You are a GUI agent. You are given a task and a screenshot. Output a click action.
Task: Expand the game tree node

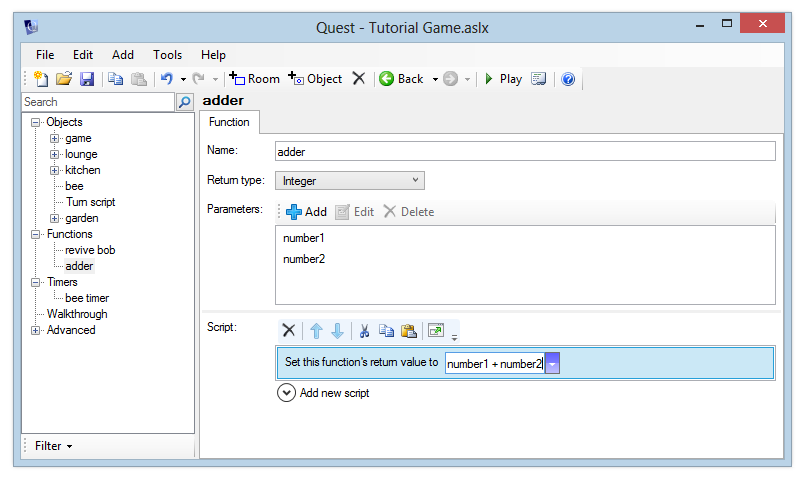tap(54, 139)
